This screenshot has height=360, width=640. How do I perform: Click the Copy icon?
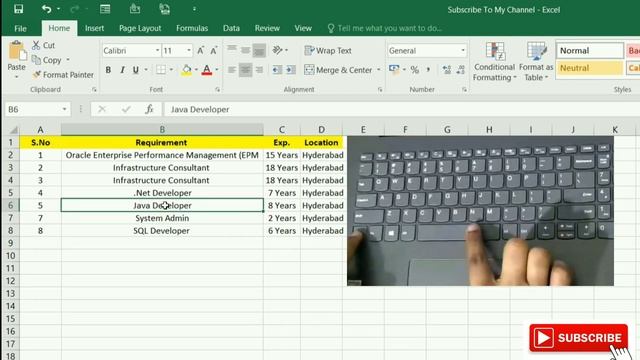[36, 60]
